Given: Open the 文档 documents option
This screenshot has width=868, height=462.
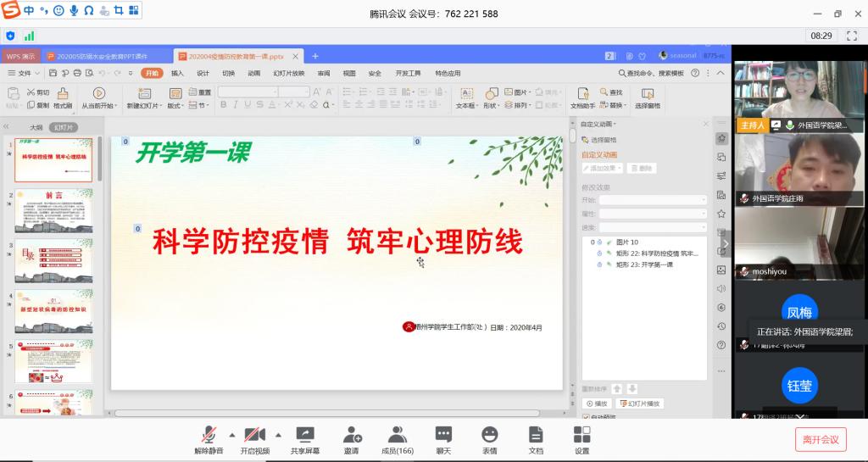Looking at the screenshot, I should point(536,440).
